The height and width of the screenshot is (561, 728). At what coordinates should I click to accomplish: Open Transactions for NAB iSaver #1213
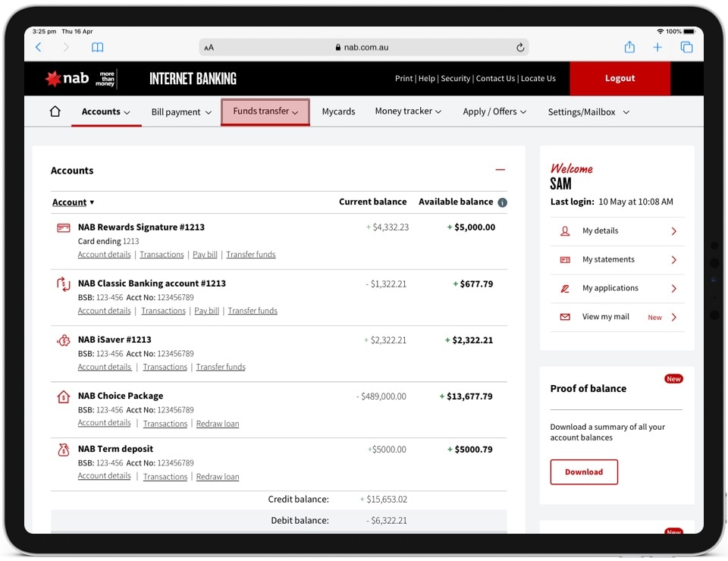point(165,367)
